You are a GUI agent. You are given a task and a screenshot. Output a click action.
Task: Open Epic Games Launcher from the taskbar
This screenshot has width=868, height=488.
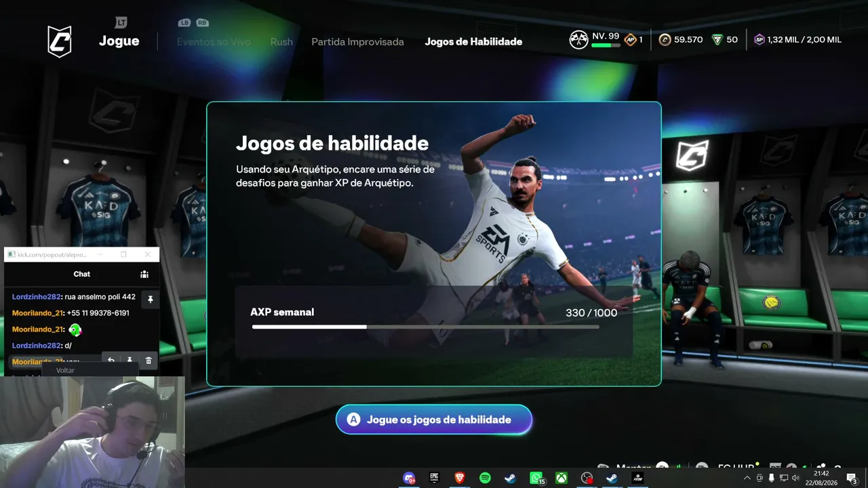434,478
